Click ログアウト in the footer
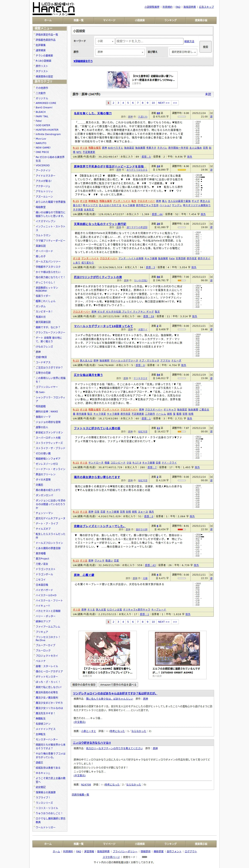 [191, 852]
